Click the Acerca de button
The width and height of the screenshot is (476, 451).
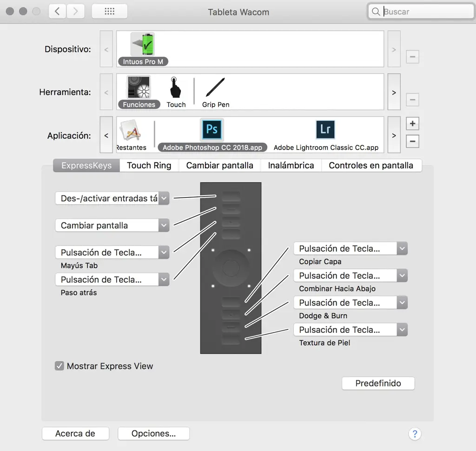click(75, 433)
